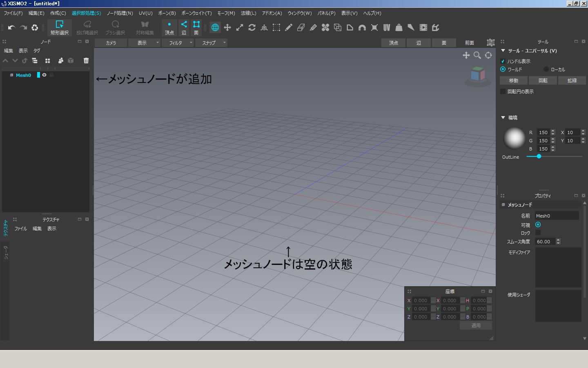The height and width of the screenshot is (368, 588).
Task: Select the eraser tool icon
Action: [301, 27]
